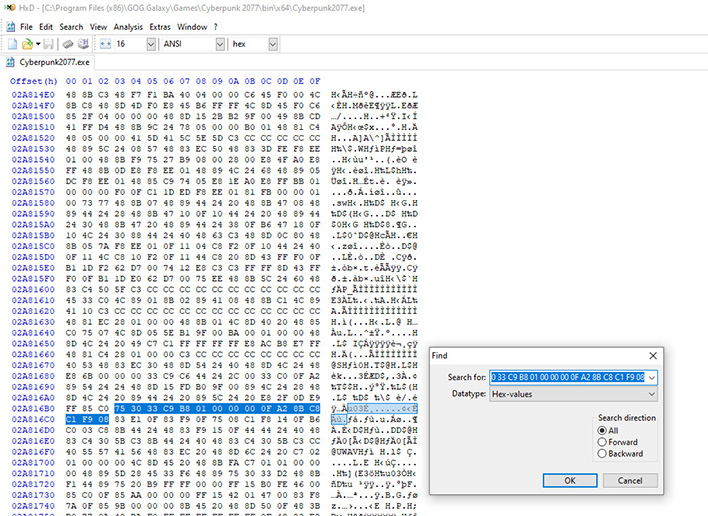This screenshot has height=516, width=708.
Task: Click the highlighted byte 75 in row 02A816B0
Action: pos(120,409)
